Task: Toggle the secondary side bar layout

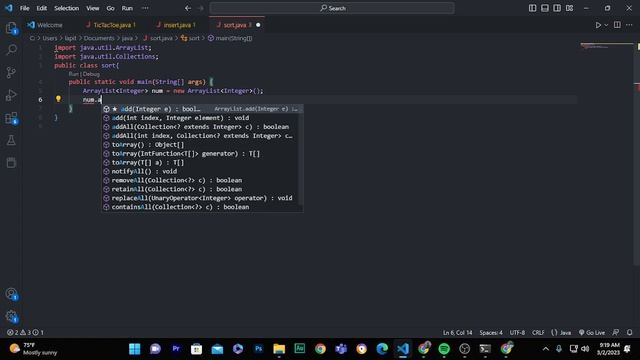Action: point(557,8)
